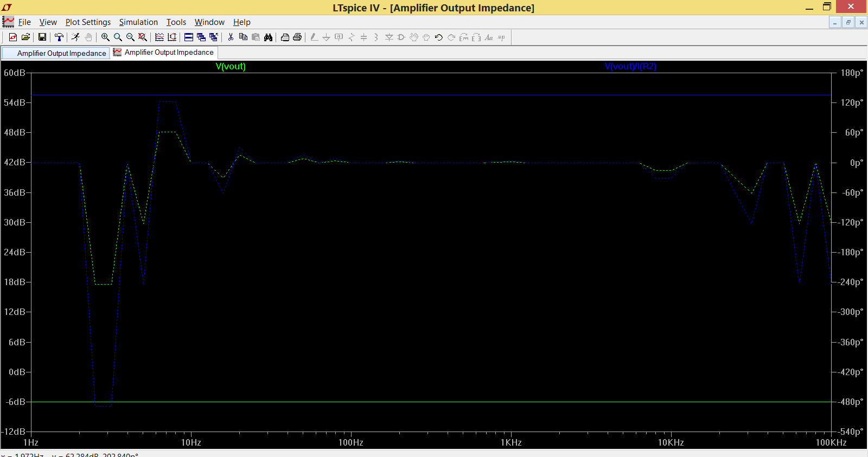Open the File menu
This screenshot has width=868, height=457.
24,22
